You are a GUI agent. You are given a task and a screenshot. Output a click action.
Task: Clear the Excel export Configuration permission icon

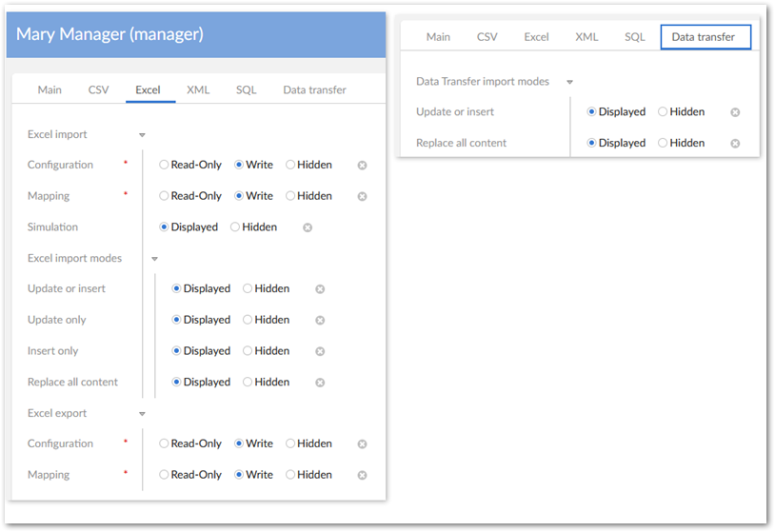(x=362, y=444)
